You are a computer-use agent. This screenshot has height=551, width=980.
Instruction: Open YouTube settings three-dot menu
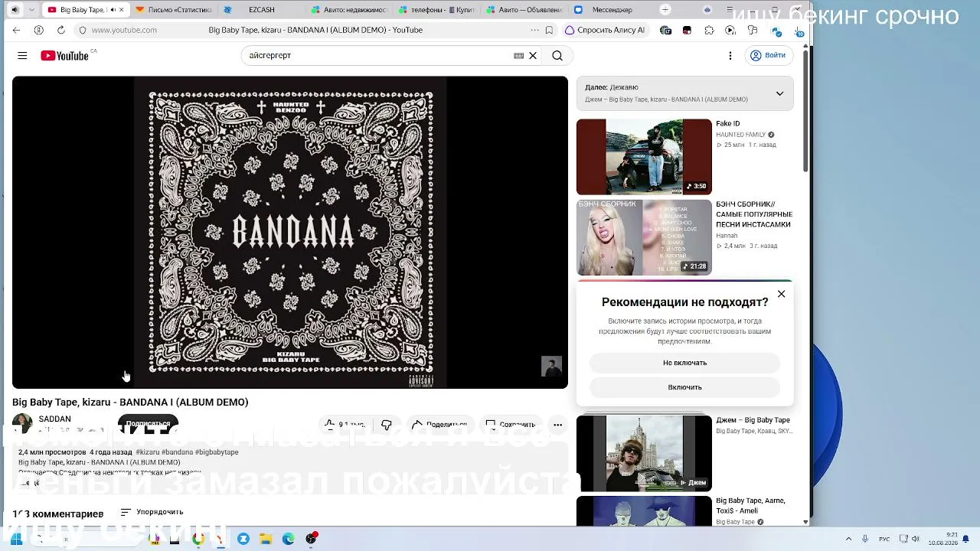(x=730, y=55)
